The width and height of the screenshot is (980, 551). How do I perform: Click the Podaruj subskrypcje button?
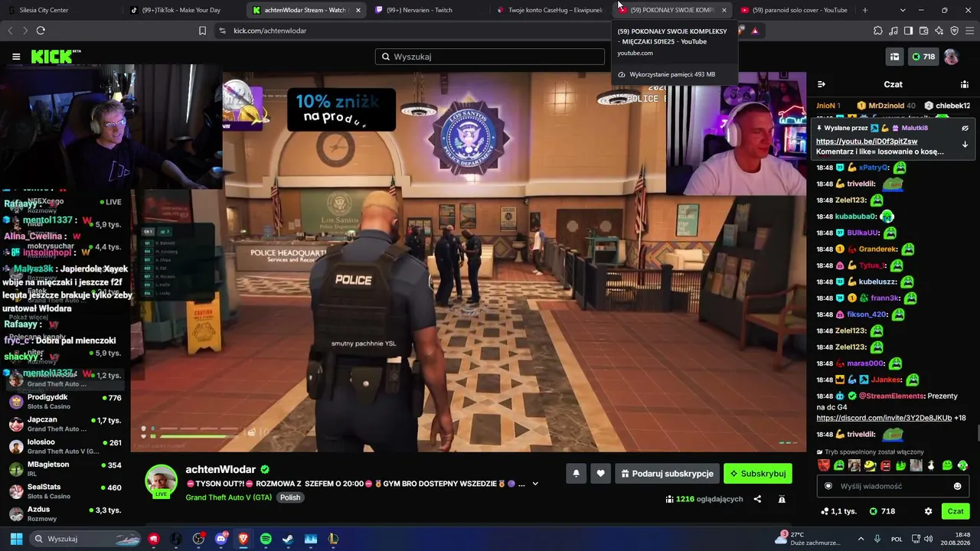click(666, 474)
